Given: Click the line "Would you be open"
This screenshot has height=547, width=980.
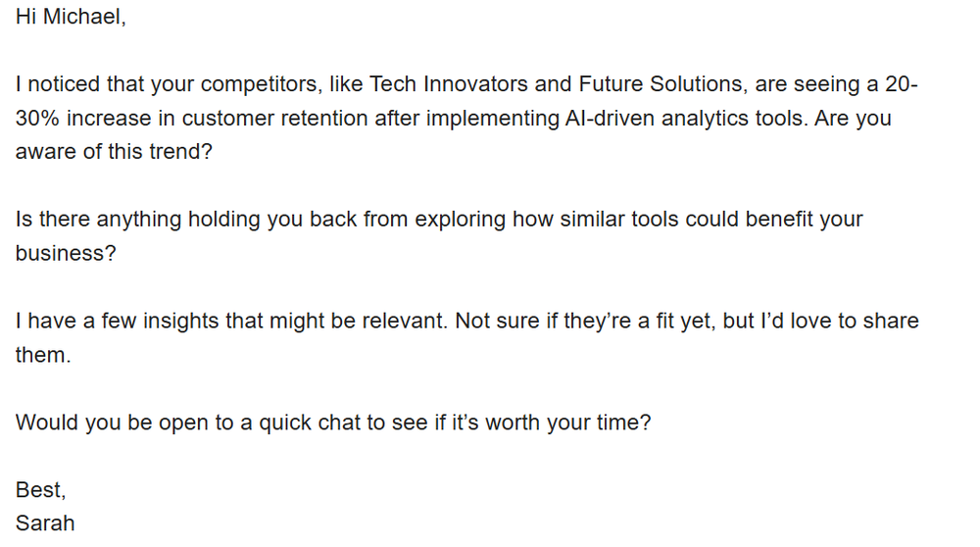Looking at the screenshot, I should [x=333, y=423].
